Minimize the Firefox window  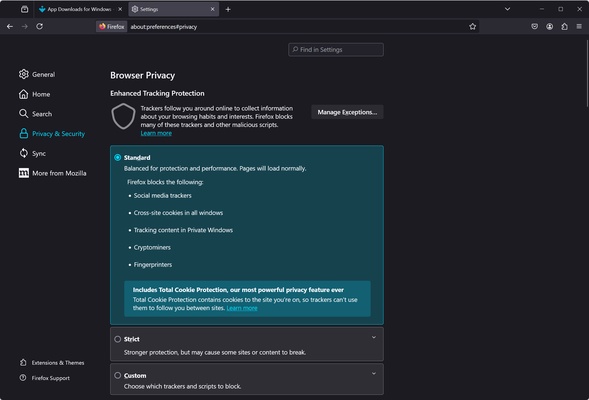542,9
